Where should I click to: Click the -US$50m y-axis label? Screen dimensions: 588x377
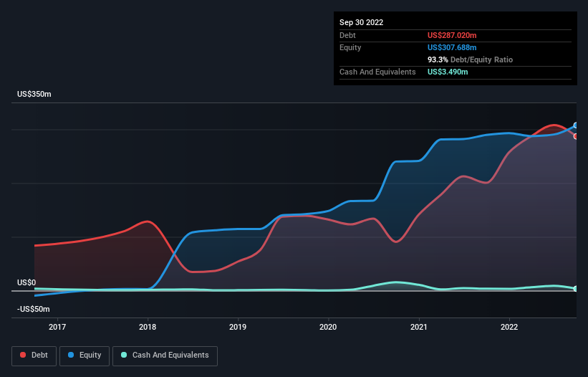click(x=34, y=309)
